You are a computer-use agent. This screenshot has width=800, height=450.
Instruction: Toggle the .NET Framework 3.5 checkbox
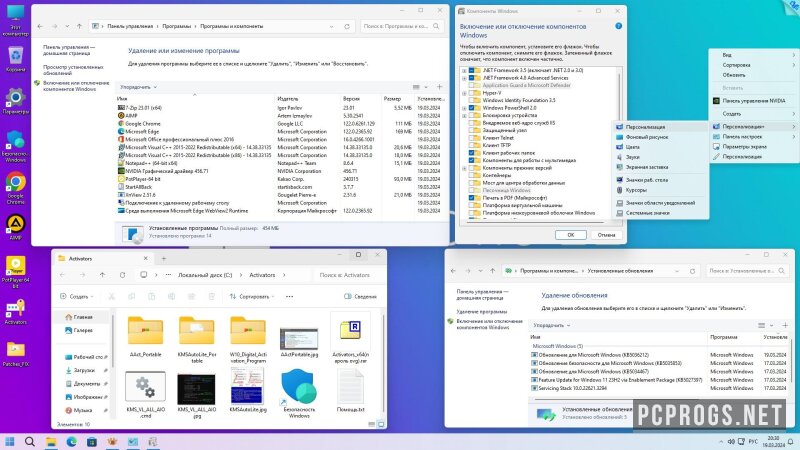pyautogui.click(x=471, y=70)
